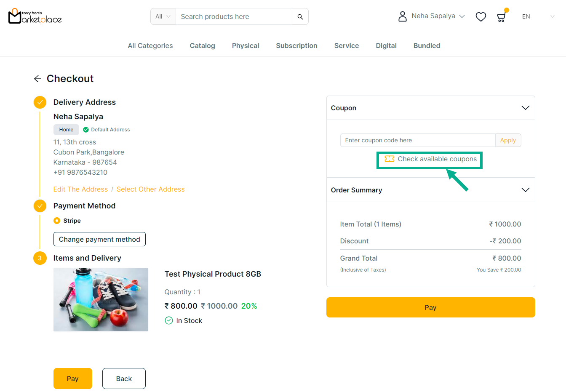This screenshot has height=392, width=566.
Task: Click the search magnifier icon
Action: coord(300,17)
